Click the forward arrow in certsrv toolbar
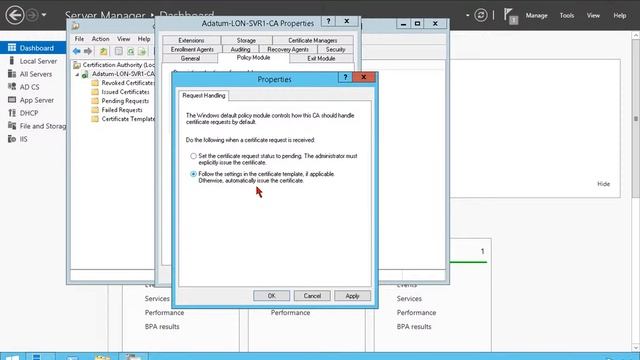This screenshot has width=640, height=360. [88, 51]
